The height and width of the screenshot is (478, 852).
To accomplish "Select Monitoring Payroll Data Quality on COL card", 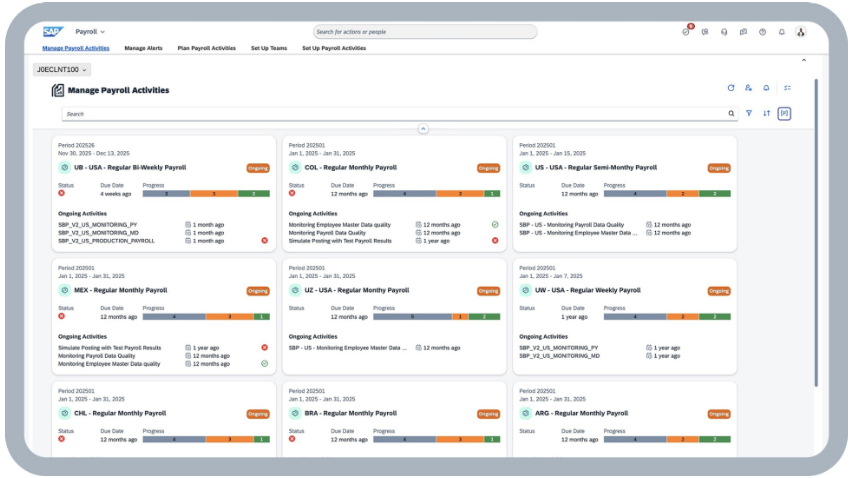I will (327, 232).
